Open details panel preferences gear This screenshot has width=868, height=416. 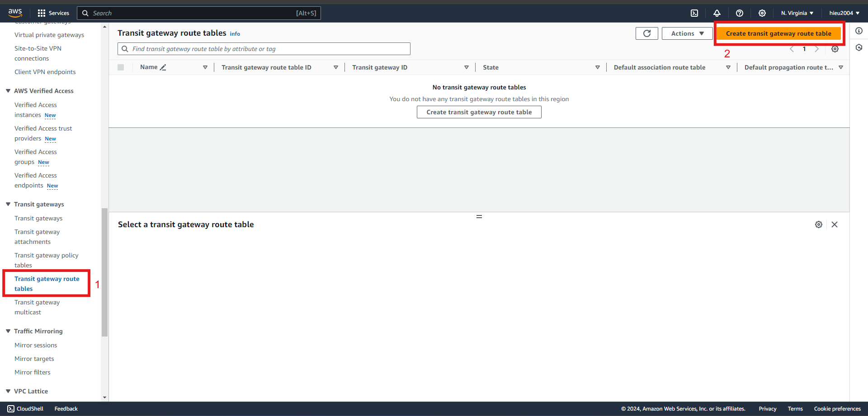819,224
